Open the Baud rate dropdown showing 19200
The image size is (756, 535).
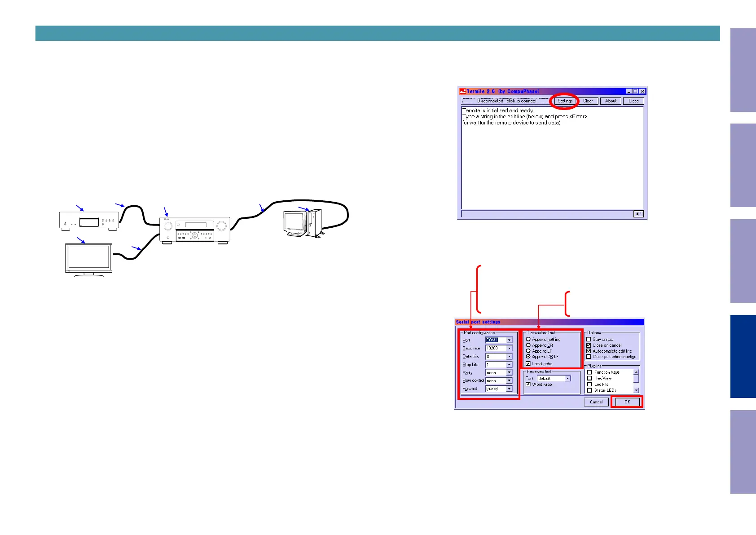click(x=499, y=348)
